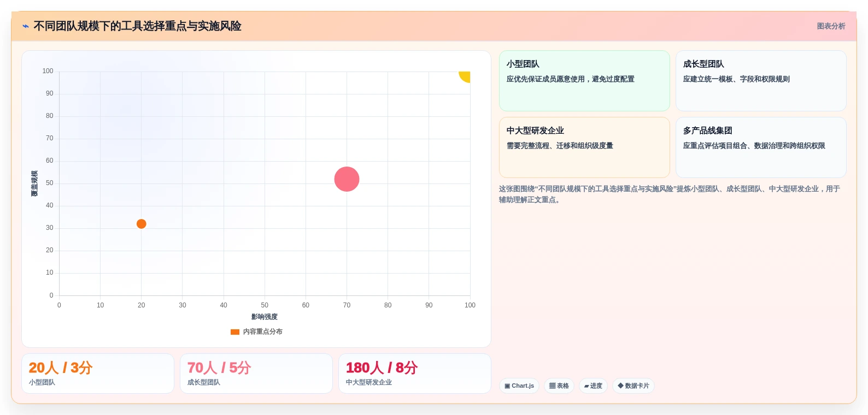
Task: Click the progress icon in 进度 chip
Action: pyautogui.click(x=587, y=386)
